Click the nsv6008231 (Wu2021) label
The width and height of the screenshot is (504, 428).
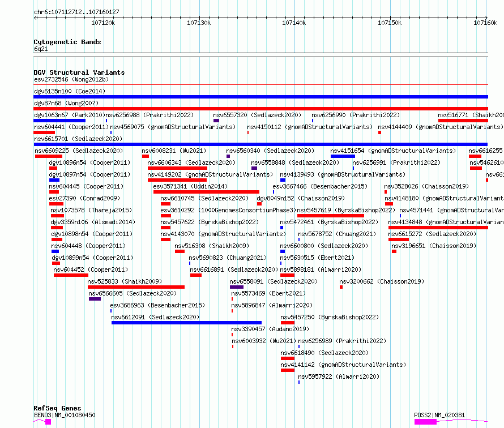(174, 151)
